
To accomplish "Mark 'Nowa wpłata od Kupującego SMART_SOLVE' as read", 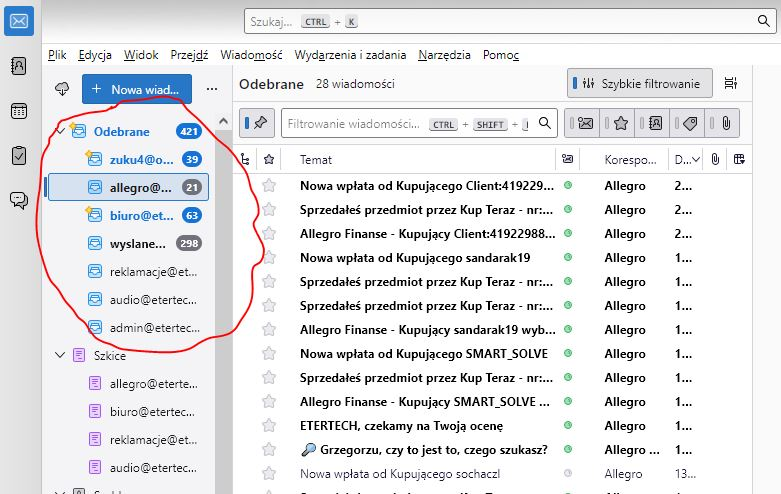I will [x=567, y=354].
